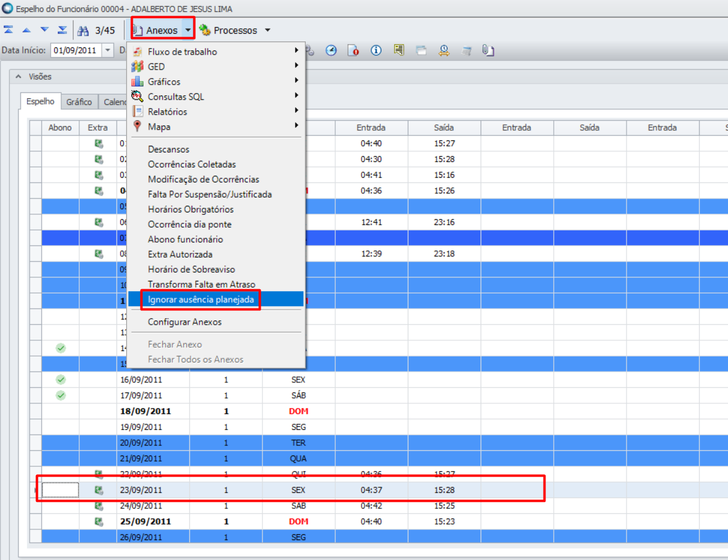Click the 04:37 Entrada cell

point(371,490)
